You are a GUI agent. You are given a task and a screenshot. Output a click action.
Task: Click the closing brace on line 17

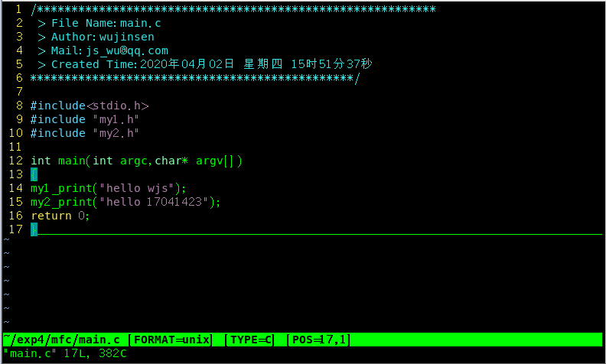coord(34,229)
